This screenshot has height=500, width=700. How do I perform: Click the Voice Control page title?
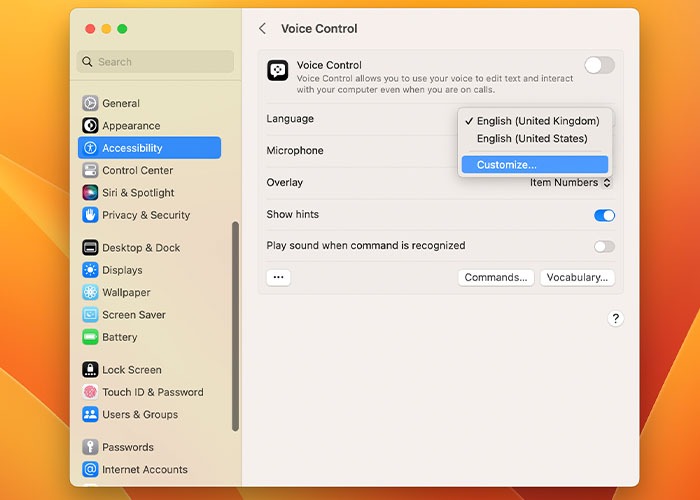pos(319,29)
